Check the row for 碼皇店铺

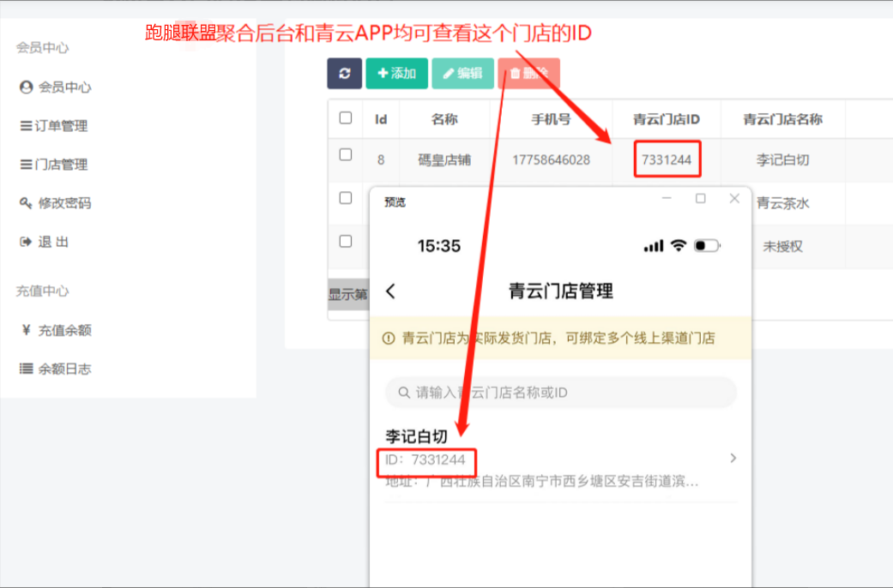pyautogui.click(x=345, y=155)
